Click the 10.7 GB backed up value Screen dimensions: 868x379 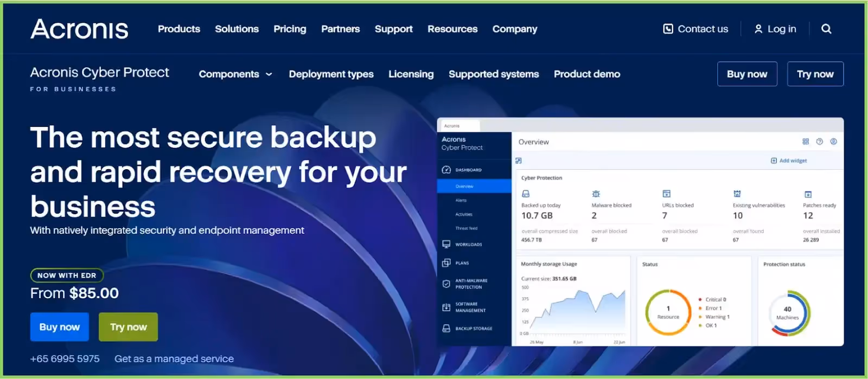[x=537, y=216]
